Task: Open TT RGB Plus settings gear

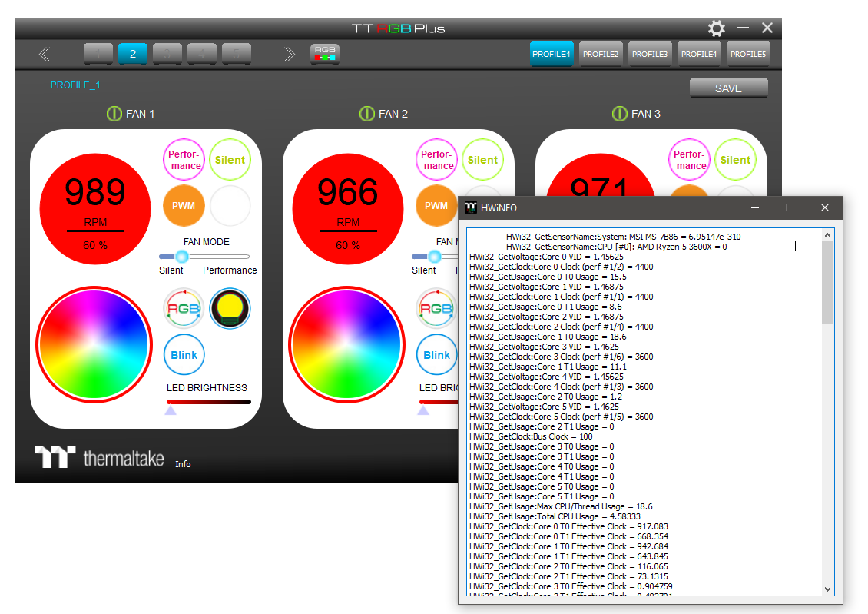Action: 717,28
